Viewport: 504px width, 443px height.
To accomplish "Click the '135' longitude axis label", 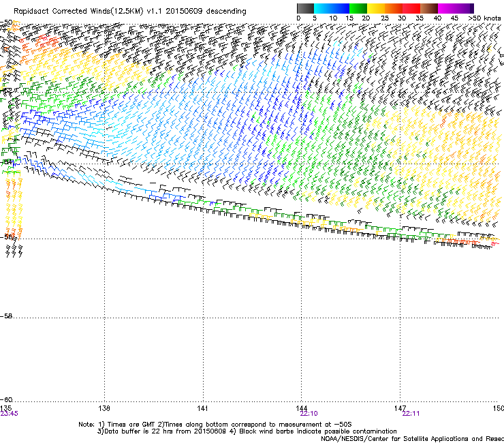I will click(5, 408).
